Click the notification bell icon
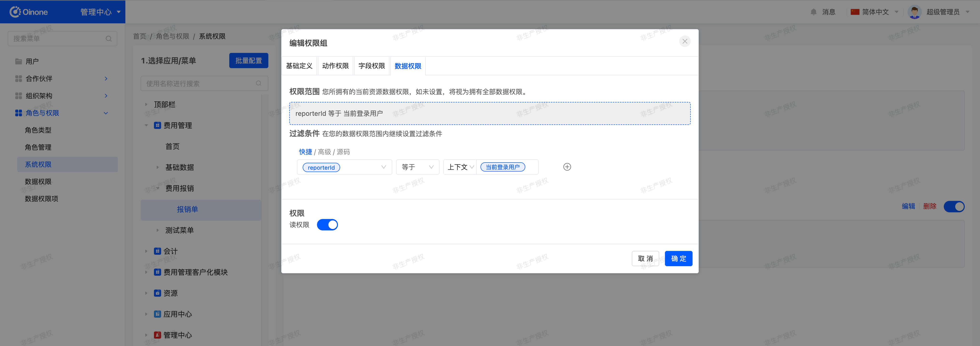The height and width of the screenshot is (346, 980). 813,12
